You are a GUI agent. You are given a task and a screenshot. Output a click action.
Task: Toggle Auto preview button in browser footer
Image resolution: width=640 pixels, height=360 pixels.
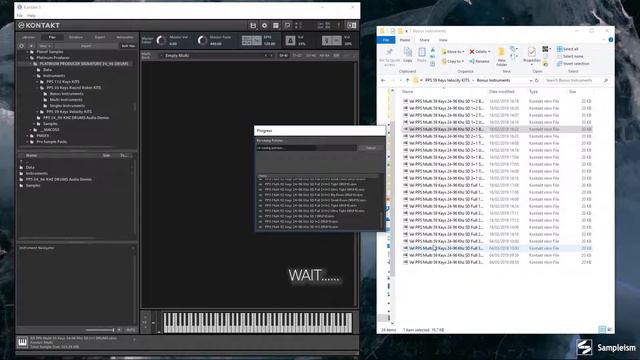[x=130, y=330]
